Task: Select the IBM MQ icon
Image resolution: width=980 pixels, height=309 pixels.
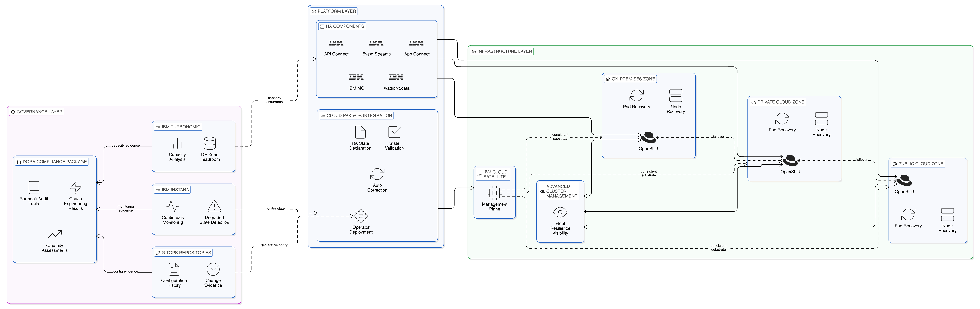Action: pyautogui.click(x=356, y=77)
